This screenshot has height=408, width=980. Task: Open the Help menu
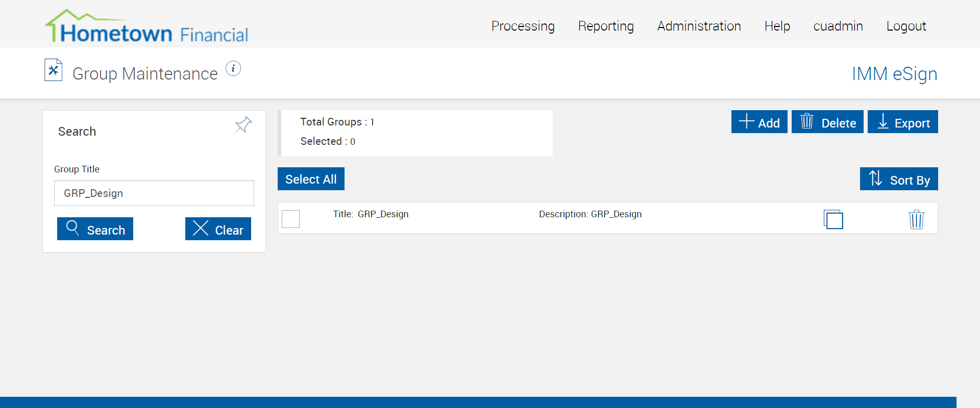point(777,26)
